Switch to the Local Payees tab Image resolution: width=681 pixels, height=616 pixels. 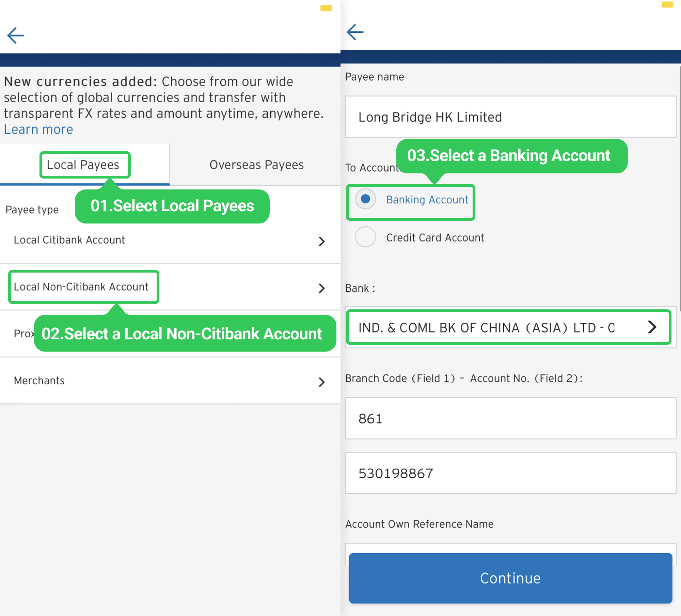(x=83, y=165)
